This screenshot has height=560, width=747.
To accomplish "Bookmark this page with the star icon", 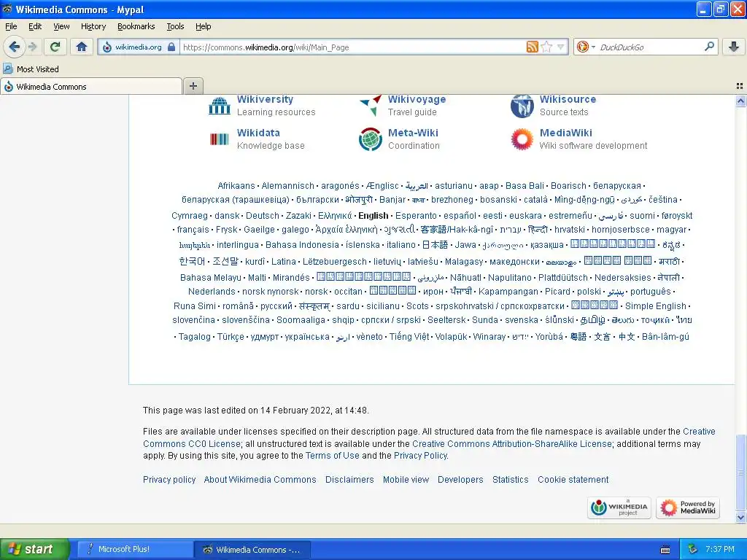I will (546, 47).
